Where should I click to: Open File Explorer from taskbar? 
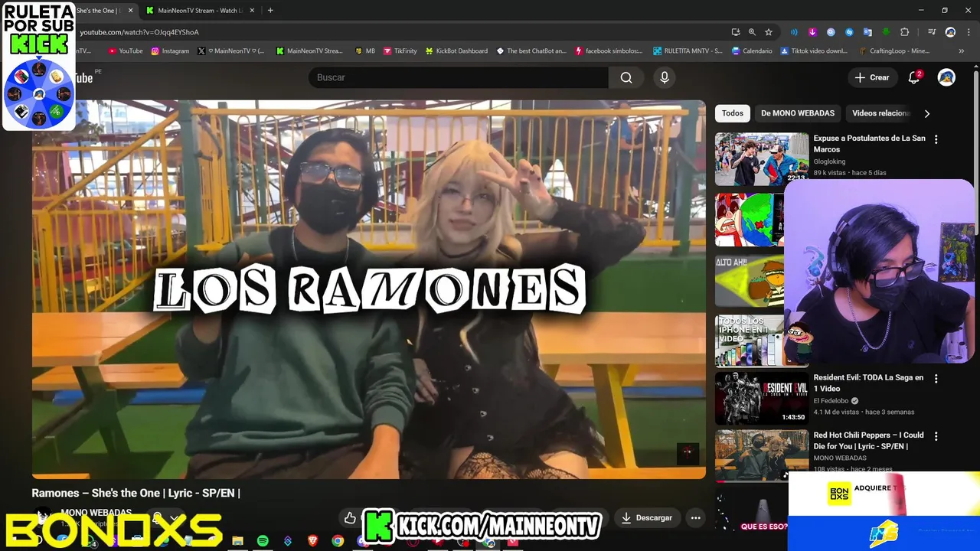(237, 541)
